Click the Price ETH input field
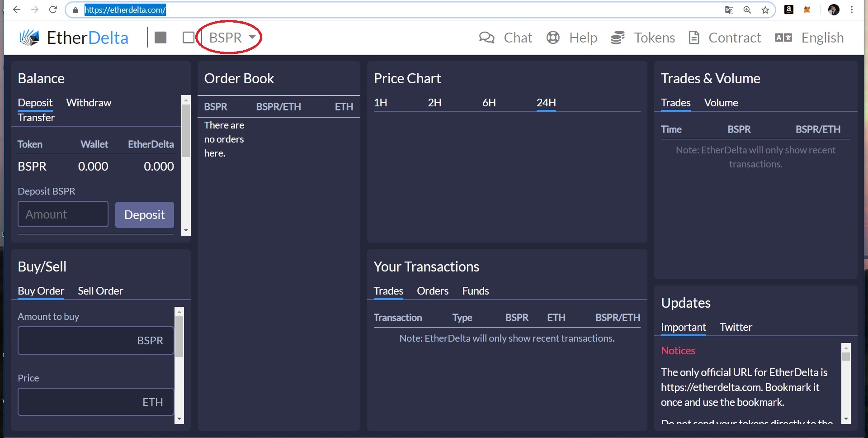Viewport: 868px width, 438px height. click(x=96, y=402)
